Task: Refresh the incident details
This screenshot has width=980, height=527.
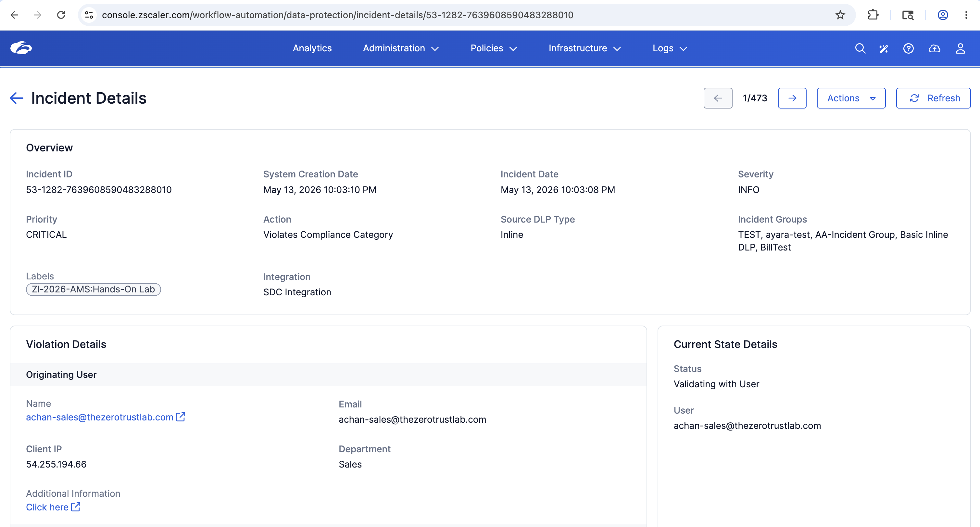Action: [x=933, y=98]
